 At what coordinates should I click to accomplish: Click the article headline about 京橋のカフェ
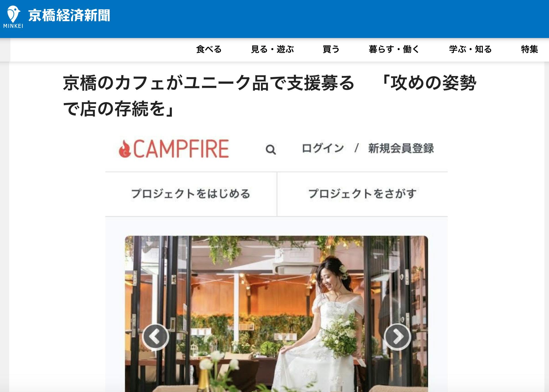270,96
